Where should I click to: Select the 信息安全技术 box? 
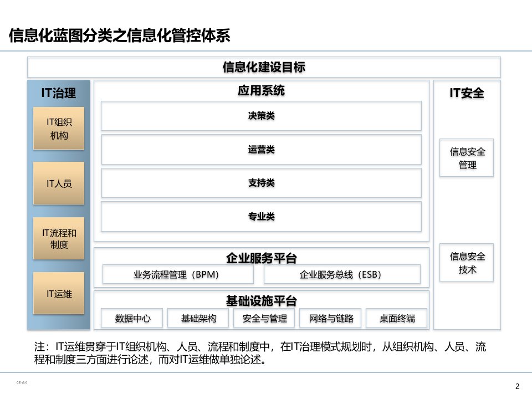[x=467, y=263]
